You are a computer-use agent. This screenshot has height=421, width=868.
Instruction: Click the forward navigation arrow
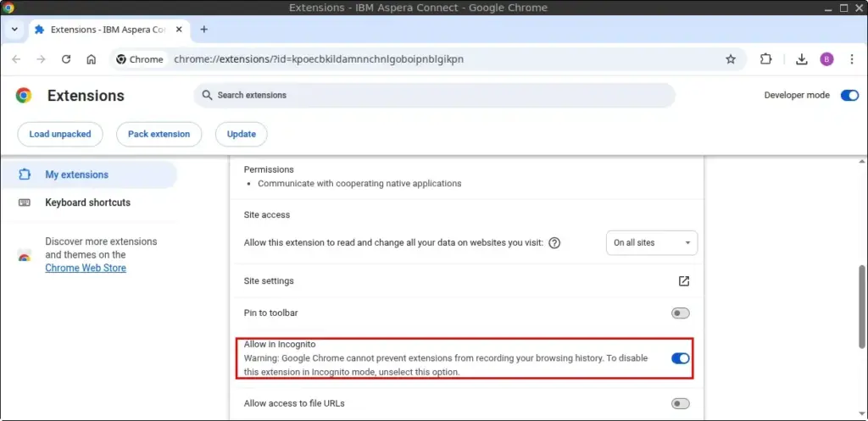pos(41,59)
